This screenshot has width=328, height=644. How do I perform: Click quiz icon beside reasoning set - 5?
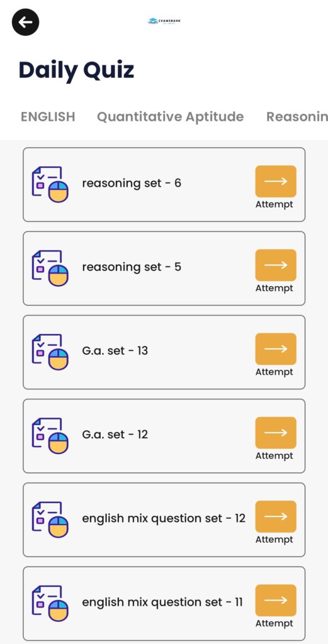[x=50, y=268]
